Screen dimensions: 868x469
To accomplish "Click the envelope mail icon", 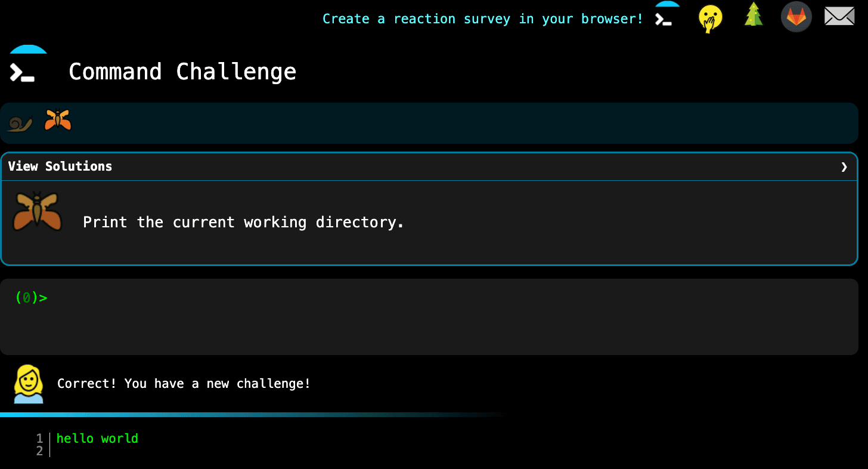I will coord(839,17).
